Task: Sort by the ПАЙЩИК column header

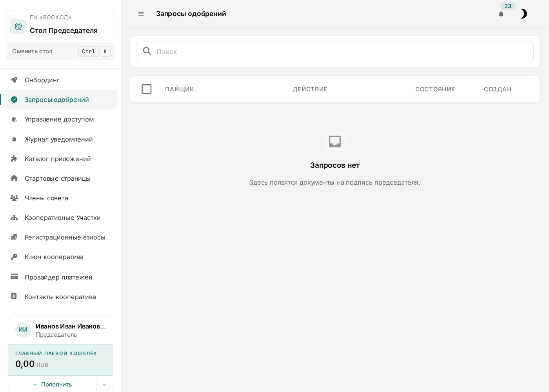Action: click(180, 89)
